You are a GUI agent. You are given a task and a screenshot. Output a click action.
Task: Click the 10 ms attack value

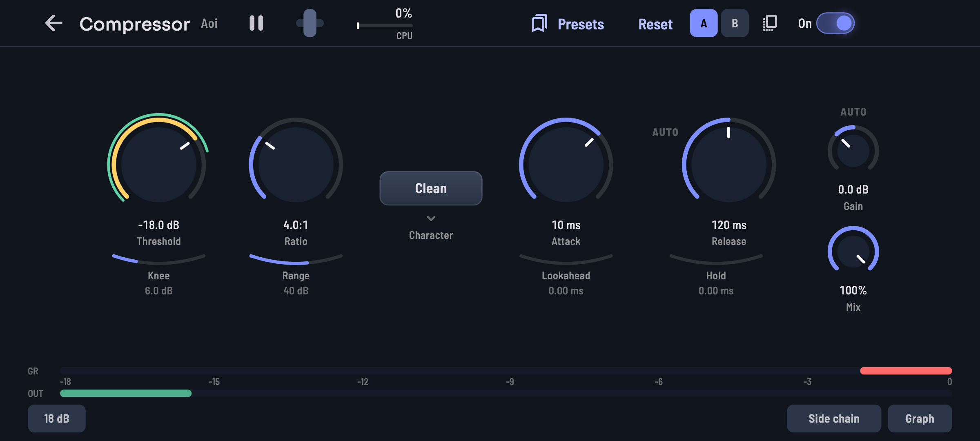[x=566, y=225]
